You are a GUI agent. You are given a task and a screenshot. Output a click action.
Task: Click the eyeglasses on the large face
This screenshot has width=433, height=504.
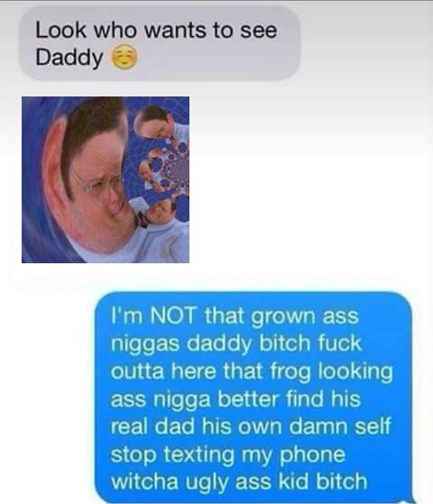97,186
